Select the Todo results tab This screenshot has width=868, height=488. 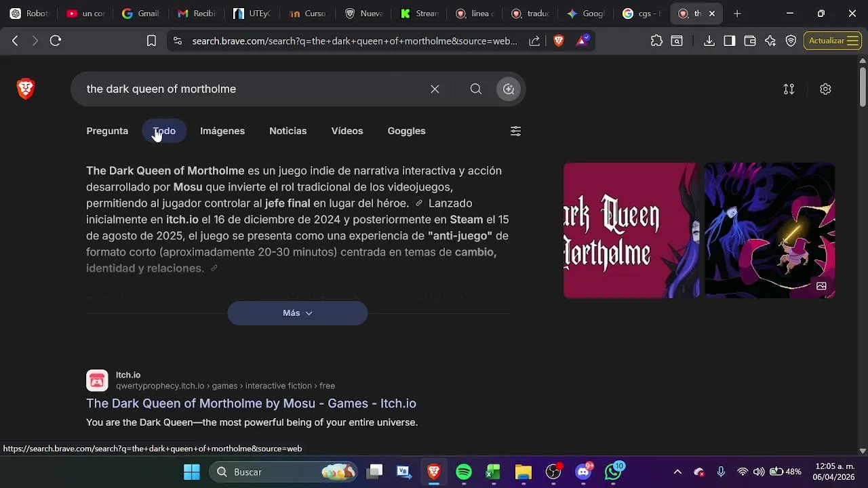click(164, 131)
